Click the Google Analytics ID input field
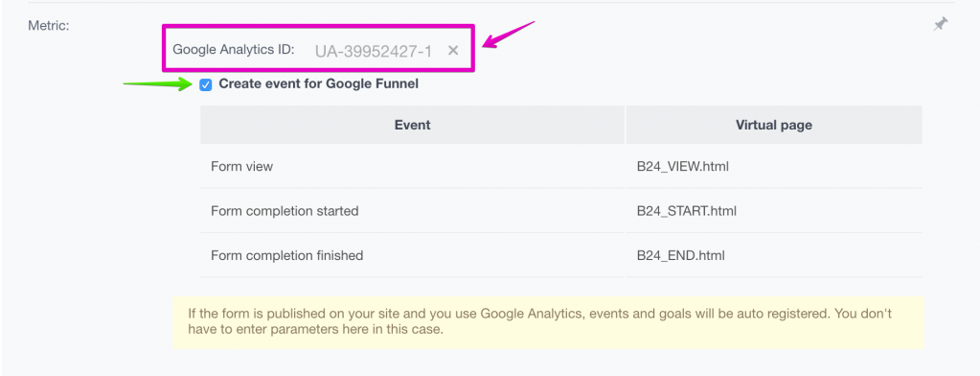This screenshot has height=376, width=980. (373, 51)
